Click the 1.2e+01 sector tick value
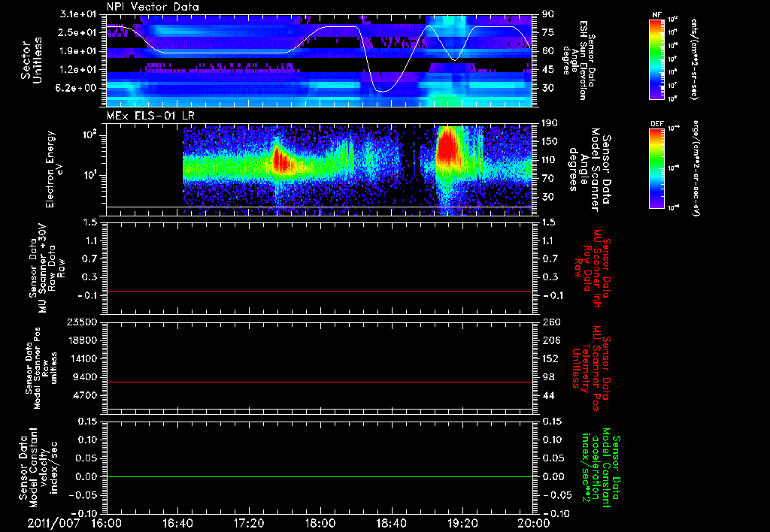This screenshot has width=770, height=532. pyautogui.click(x=78, y=70)
